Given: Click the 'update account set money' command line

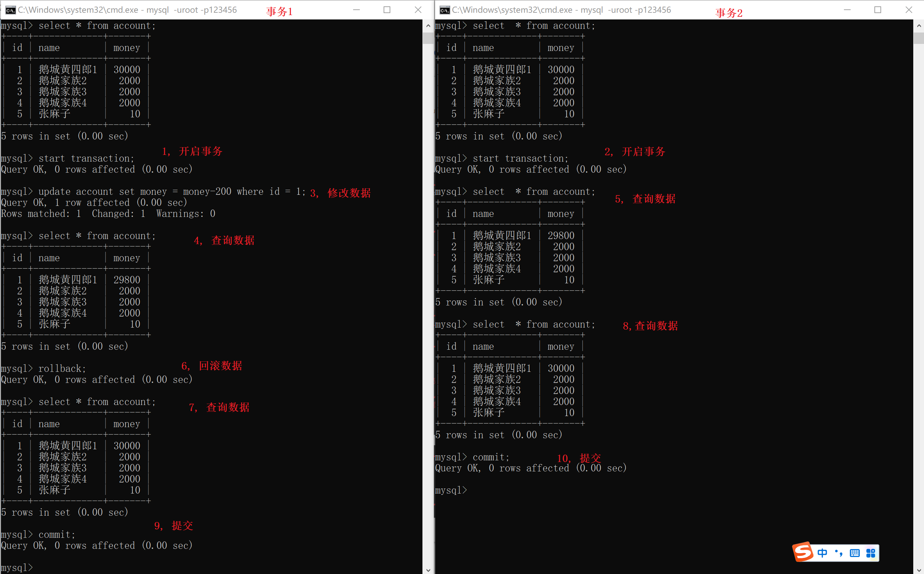Looking at the screenshot, I should (153, 192).
